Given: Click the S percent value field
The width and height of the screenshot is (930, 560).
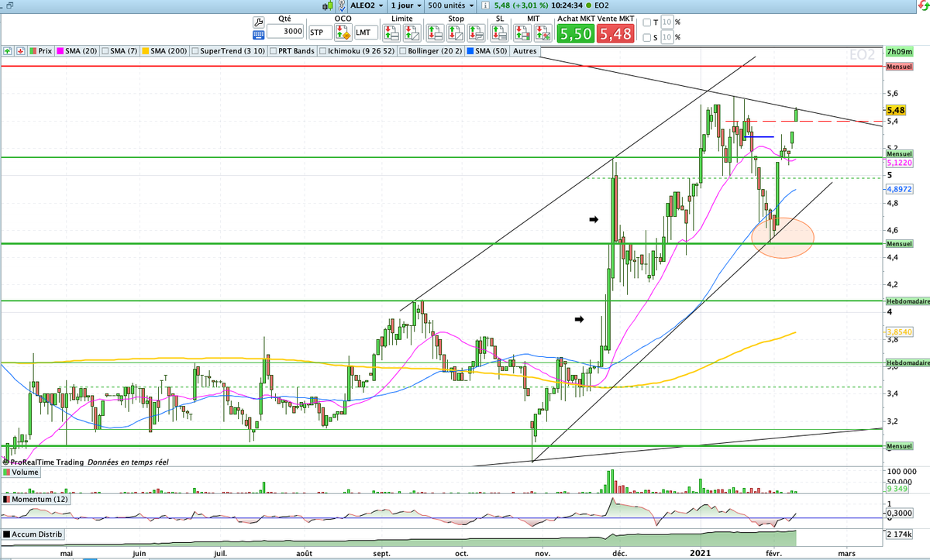Looking at the screenshot, I should coord(666,36).
